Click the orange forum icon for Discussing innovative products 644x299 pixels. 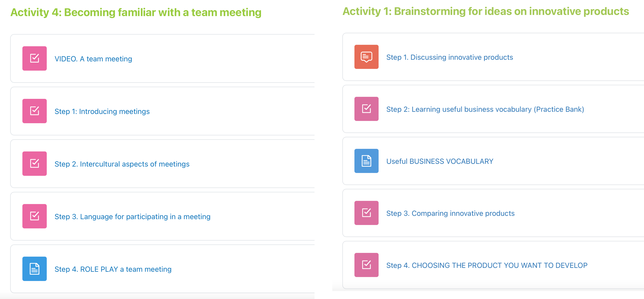pyautogui.click(x=366, y=57)
